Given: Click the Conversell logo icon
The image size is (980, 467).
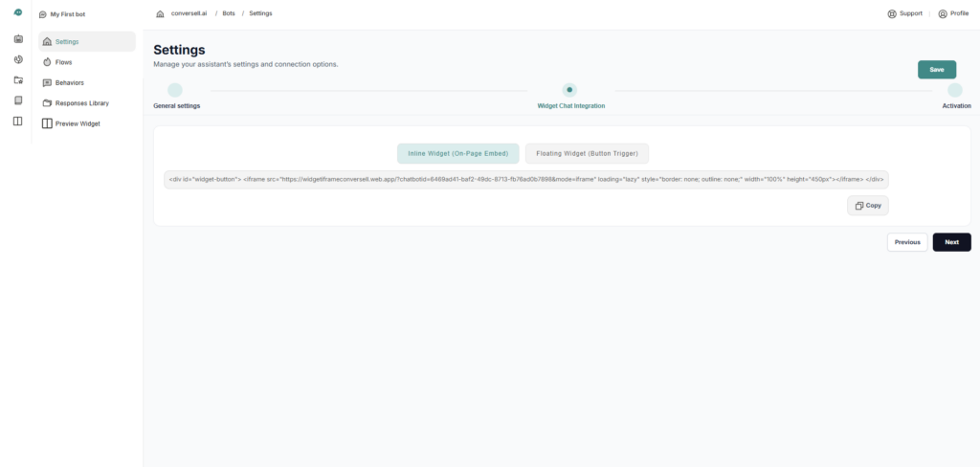Looking at the screenshot, I should click(x=17, y=12).
